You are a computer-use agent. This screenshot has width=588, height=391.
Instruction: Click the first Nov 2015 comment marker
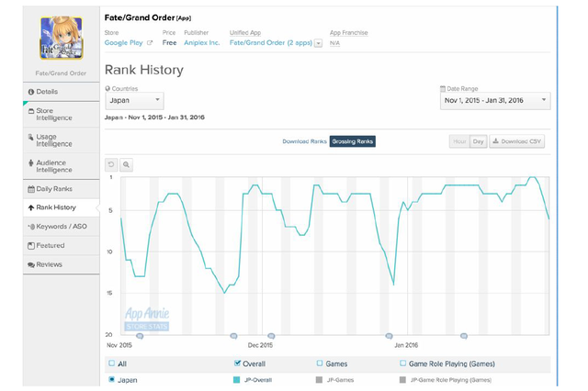[x=140, y=336]
